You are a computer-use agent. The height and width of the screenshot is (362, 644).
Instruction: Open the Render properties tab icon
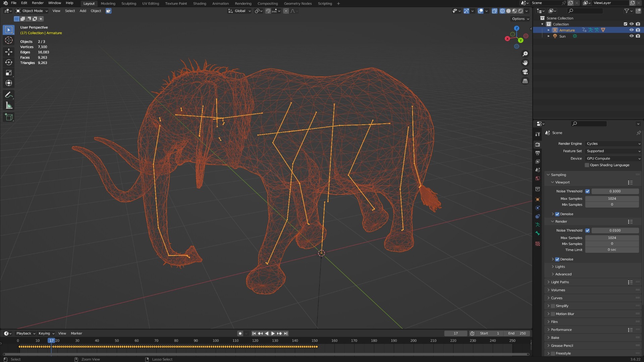(x=538, y=144)
